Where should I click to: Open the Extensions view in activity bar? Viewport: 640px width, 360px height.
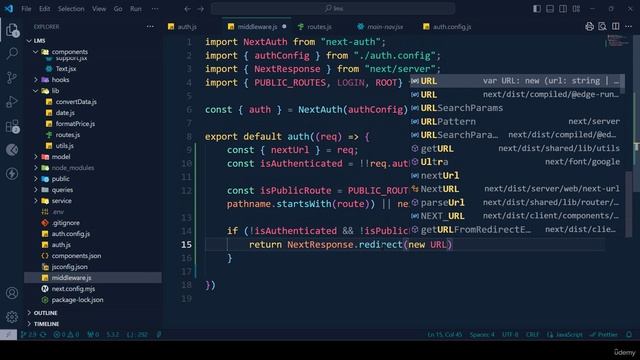pos(12,126)
